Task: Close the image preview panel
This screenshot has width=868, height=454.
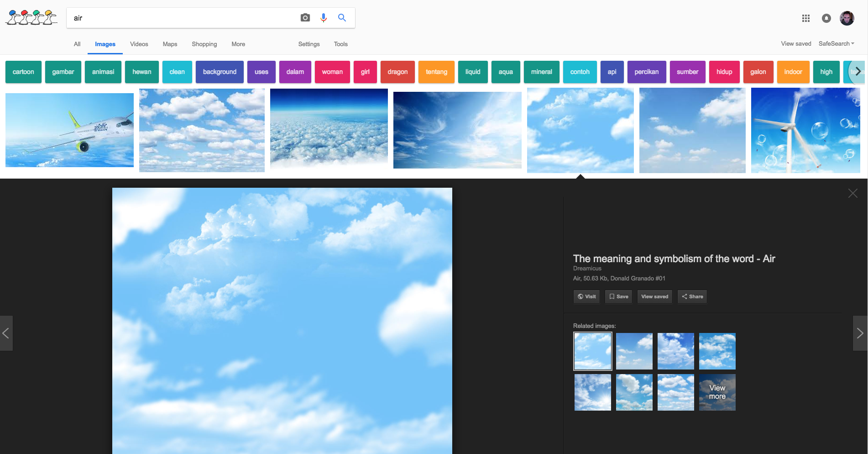Action: 852,193
